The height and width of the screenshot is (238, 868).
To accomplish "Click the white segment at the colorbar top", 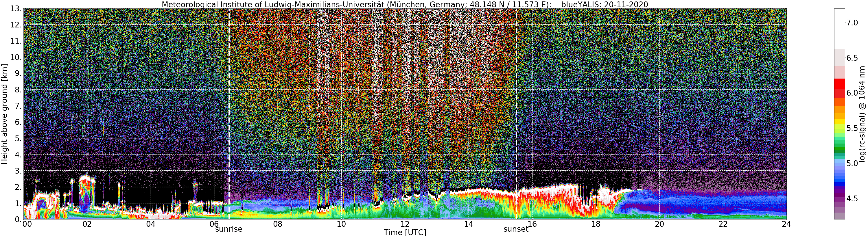I will point(839,29).
